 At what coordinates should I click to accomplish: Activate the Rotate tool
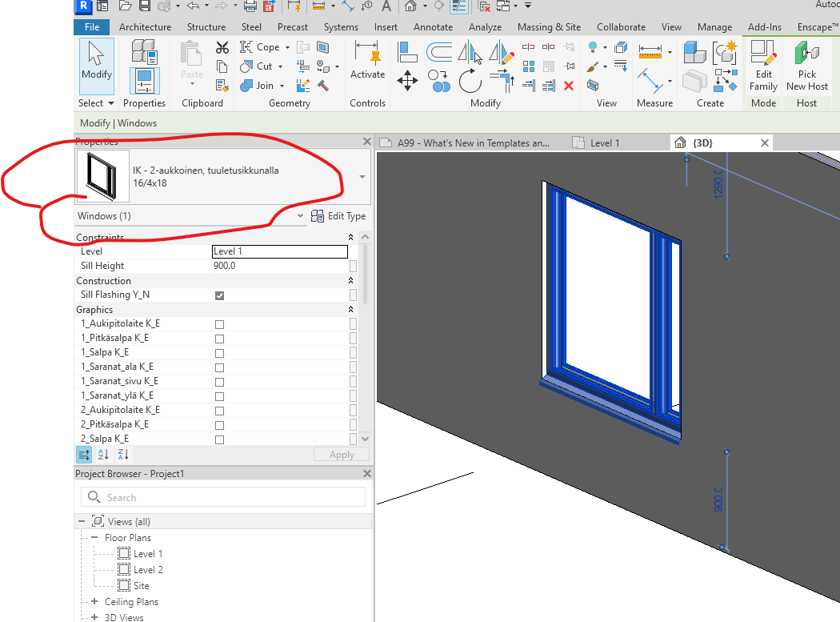coord(470,80)
